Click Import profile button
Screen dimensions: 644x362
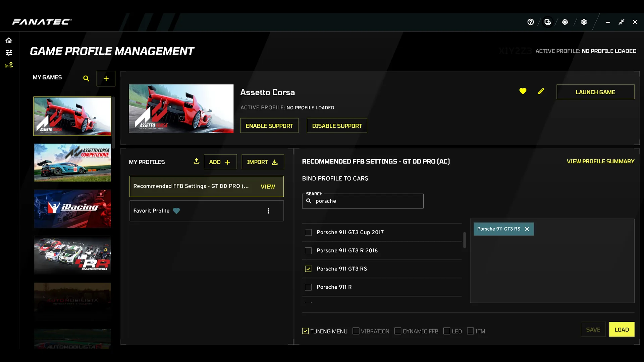(263, 162)
